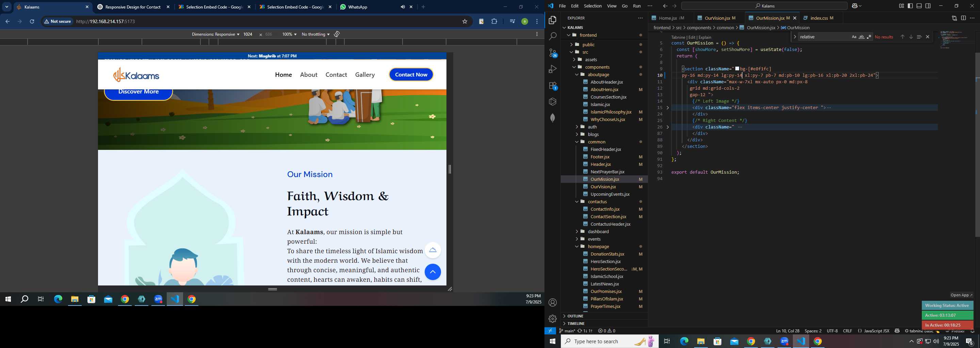Image resolution: width=980 pixels, height=348 pixels.
Task: Mute the WhatsApp tab audio
Action: pyautogui.click(x=403, y=7)
